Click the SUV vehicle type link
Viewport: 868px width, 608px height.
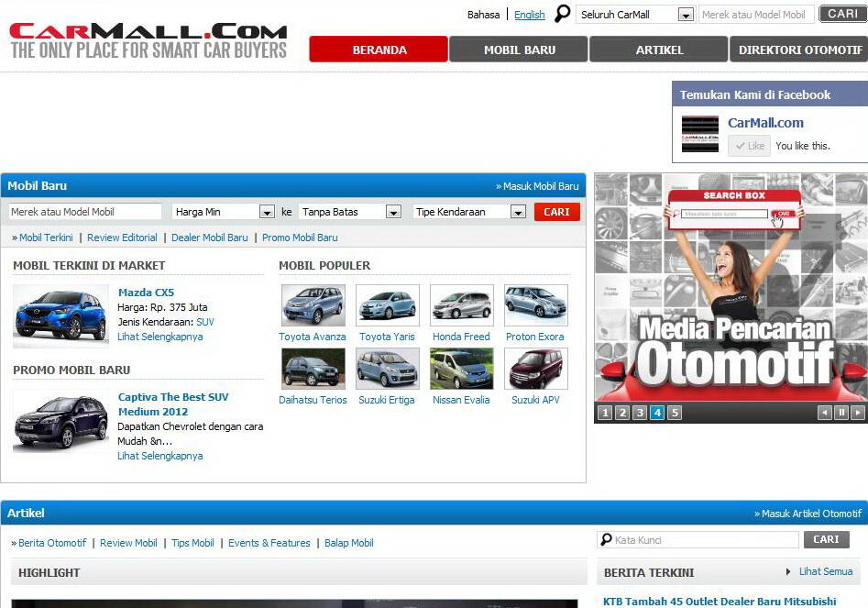point(204,322)
